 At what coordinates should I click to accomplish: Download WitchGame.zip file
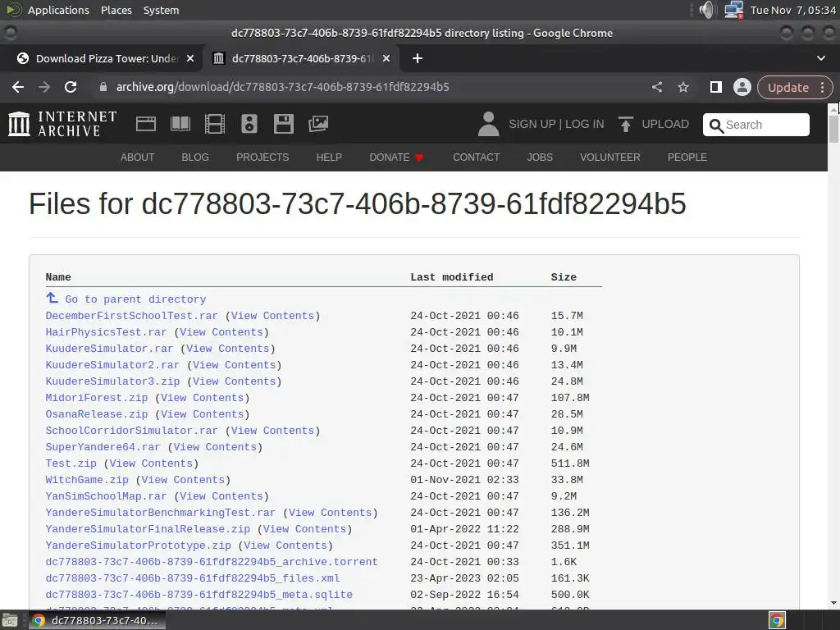click(x=87, y=480)
